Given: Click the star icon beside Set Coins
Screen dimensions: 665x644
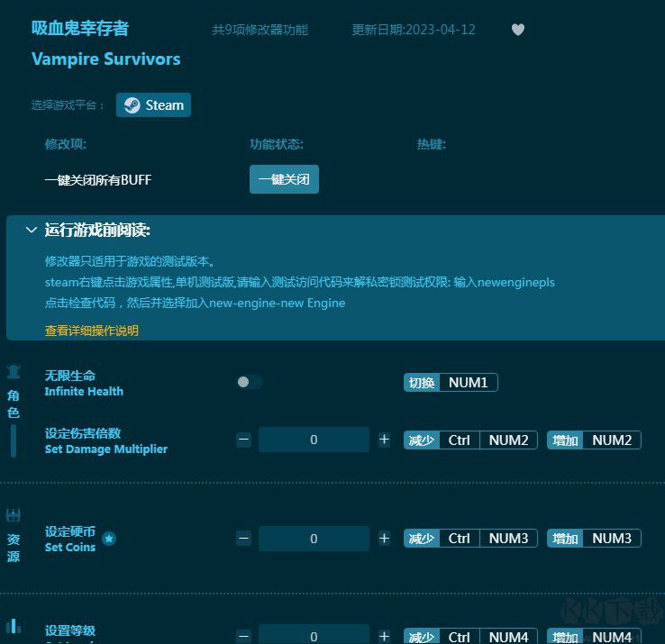Looking at the screenshot, I should click(x=109, y=539).
